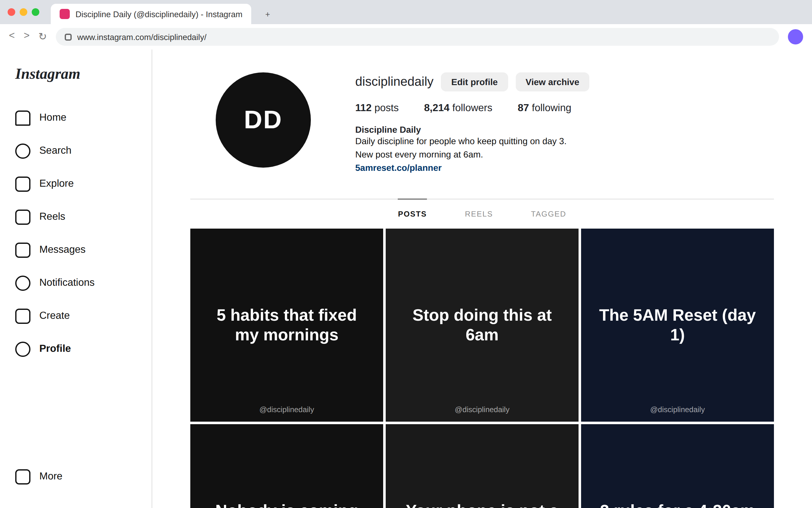Click the Home icon in sidebar
Screen dimensions: 812x508
(x=23, y=118)
